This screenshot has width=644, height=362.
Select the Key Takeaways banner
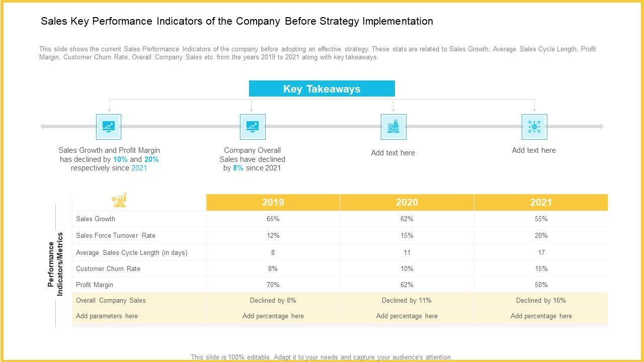coord(322,89)
